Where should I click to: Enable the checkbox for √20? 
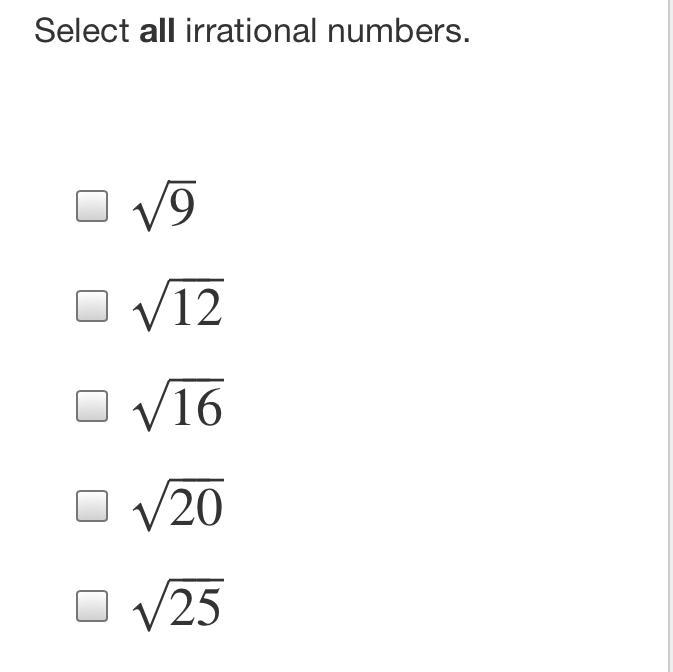click(x=92, y=506)
